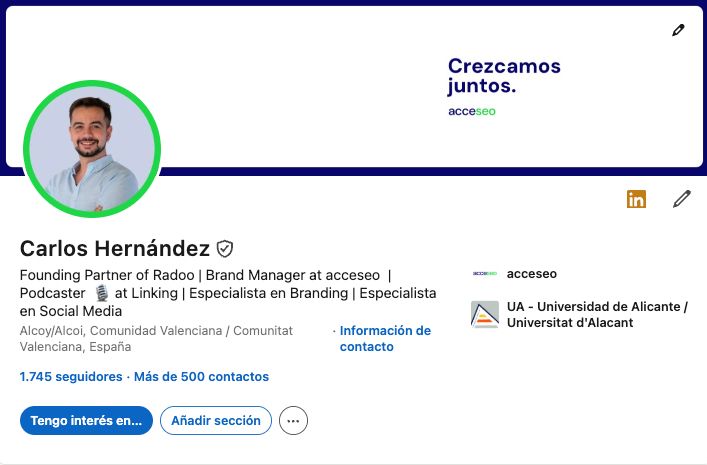Open the three-dots more options button
The height and width of the screenshot is (465, 707).
[x=293, y=421]
